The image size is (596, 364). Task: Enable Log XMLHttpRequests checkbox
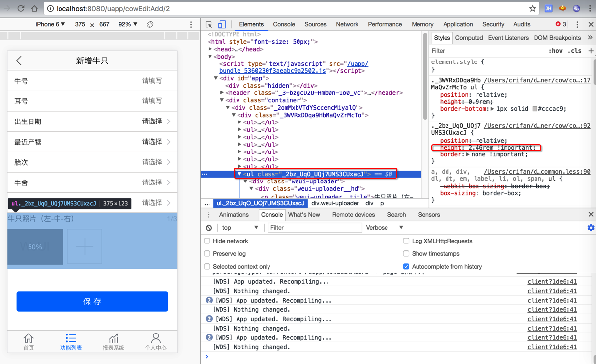coord(406,241)
